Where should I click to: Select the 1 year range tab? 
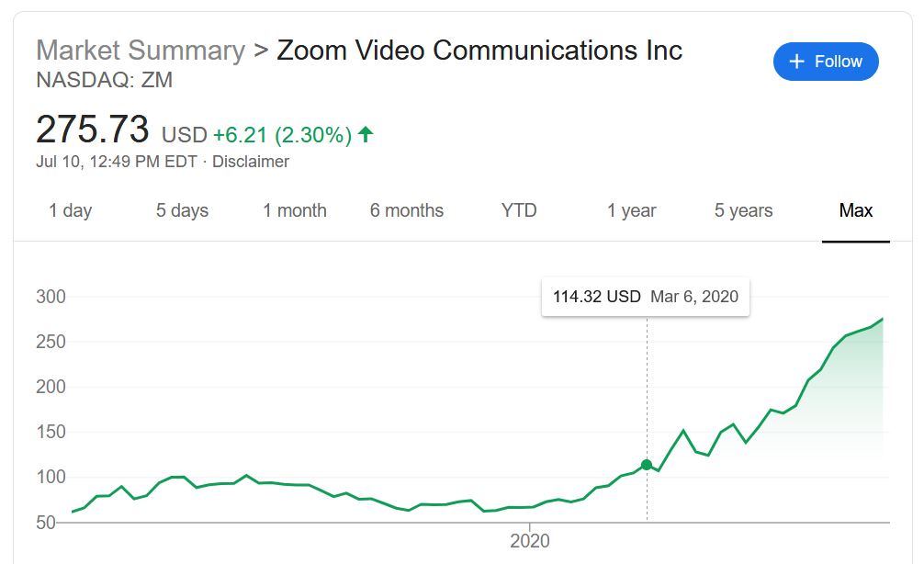631,210
